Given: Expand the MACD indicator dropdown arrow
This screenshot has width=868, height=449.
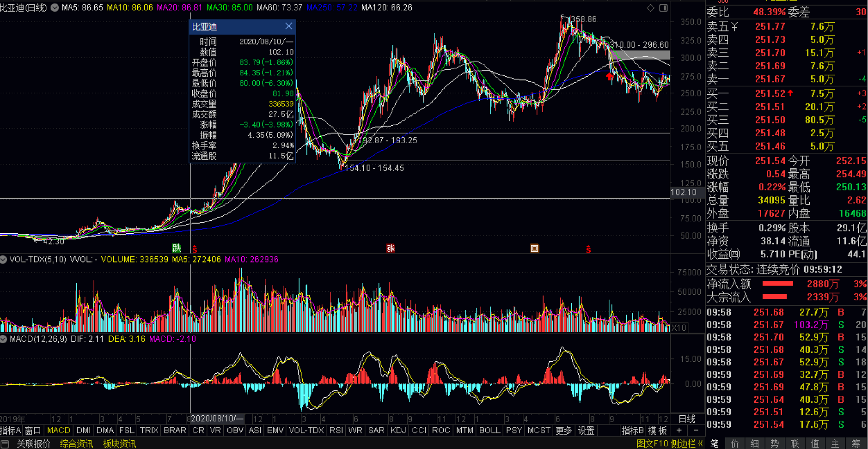Looking at the screenshot, I should 4,339.
